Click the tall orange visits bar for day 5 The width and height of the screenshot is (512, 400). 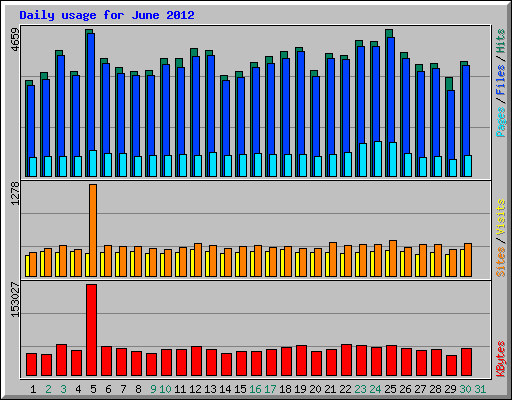point(93,230)
